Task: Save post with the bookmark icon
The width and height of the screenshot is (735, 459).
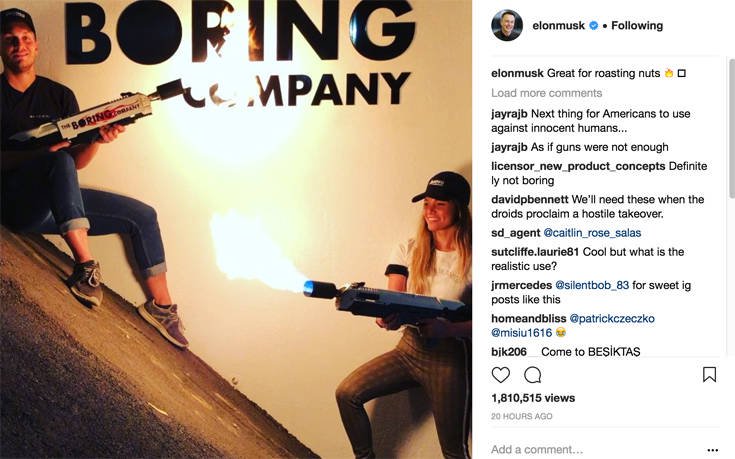Action: pos(709,375)
